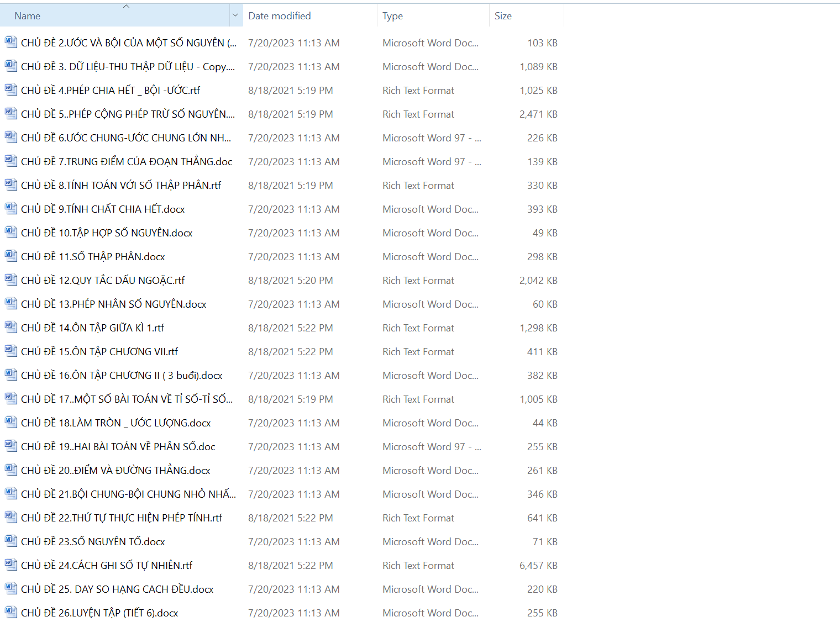Screen dimensions: 840x638
Task: Select file name CHỦ ĐỀ 11.SỐ THẬP PHÂN.docx
Action: tap(93, 256)
